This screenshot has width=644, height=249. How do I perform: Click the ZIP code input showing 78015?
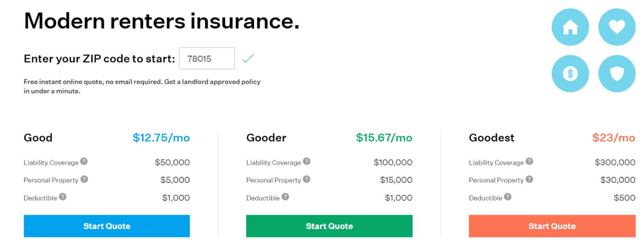[x=206, y=58]
